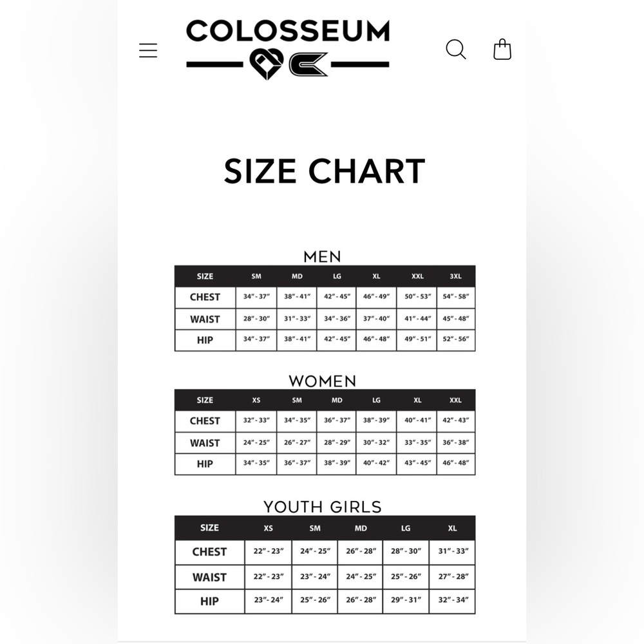Select the YOUTH GIRLS table title
The width and height of the screenshot is (644, 644).
coord(323,507)
